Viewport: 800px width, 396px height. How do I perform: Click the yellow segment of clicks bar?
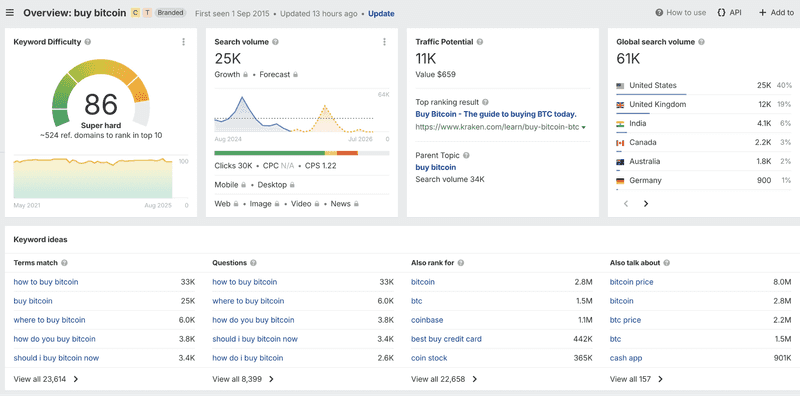pyautogui.click(x=331, y=153)
